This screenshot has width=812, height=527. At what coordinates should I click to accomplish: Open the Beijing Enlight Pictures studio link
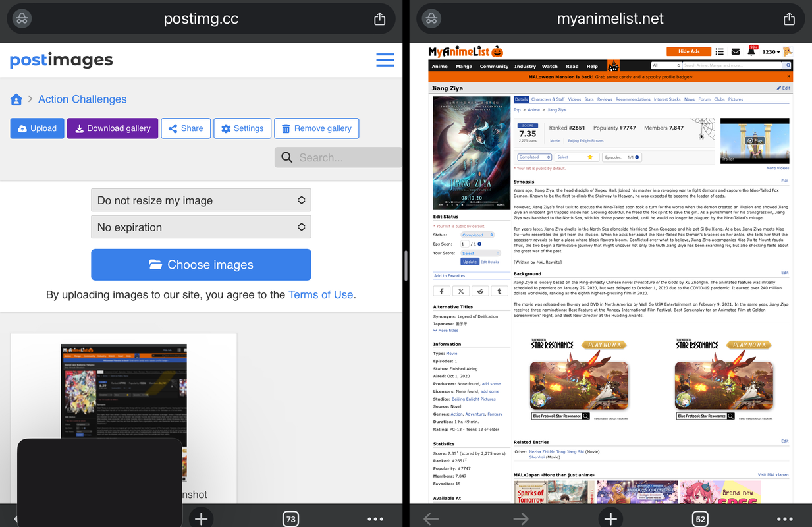point(474,399)
